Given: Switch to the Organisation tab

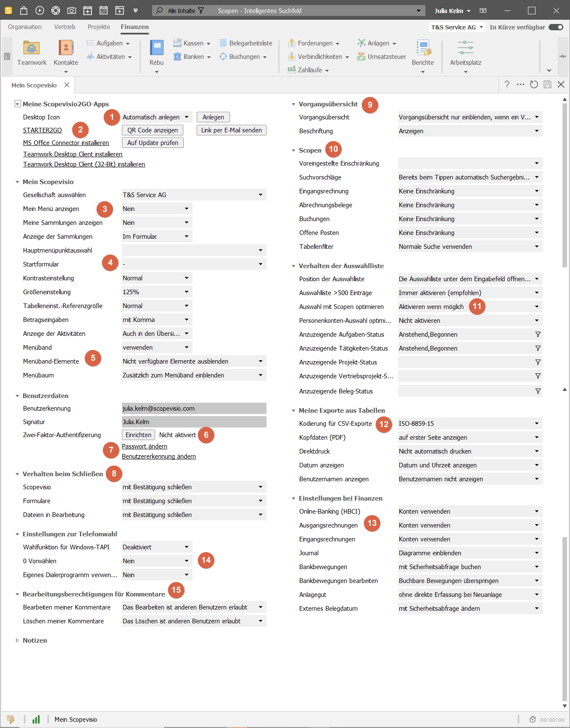Looking at the screenshot, I should pos(25,27).
